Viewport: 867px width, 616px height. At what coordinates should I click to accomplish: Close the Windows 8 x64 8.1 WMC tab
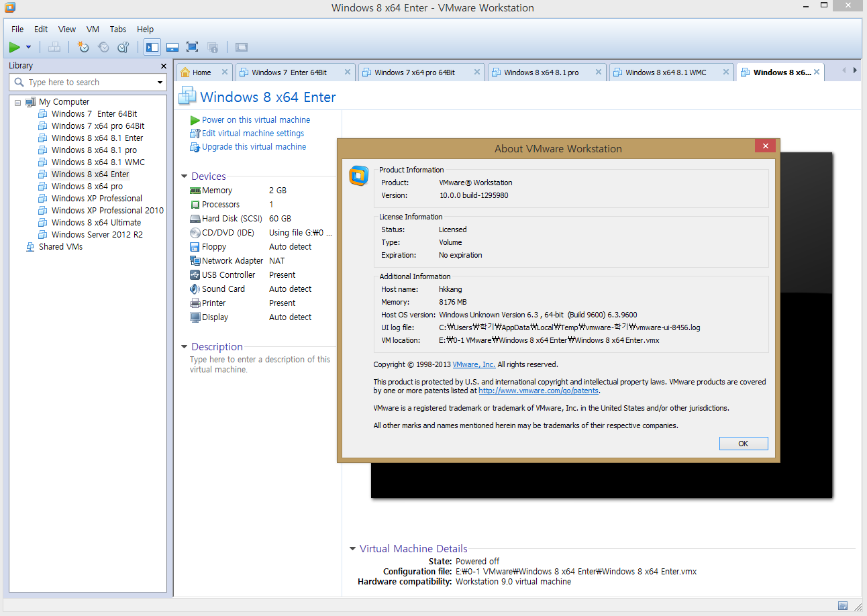tap(725, 72)
